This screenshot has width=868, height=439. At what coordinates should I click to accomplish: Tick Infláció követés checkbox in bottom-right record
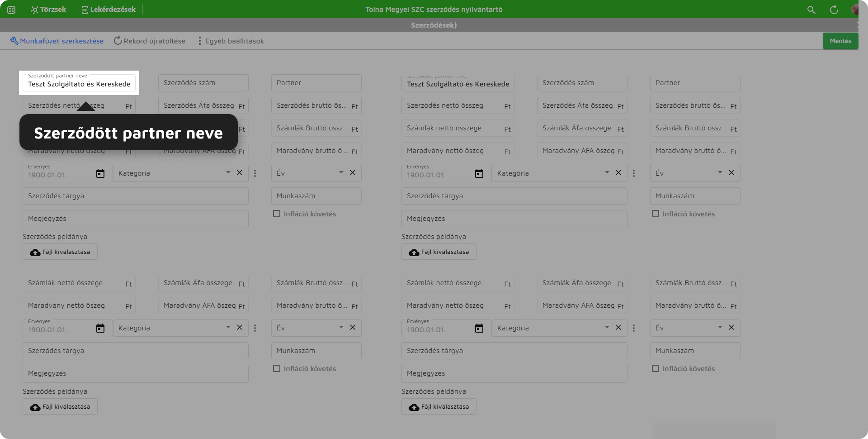(x=656, y=368)
